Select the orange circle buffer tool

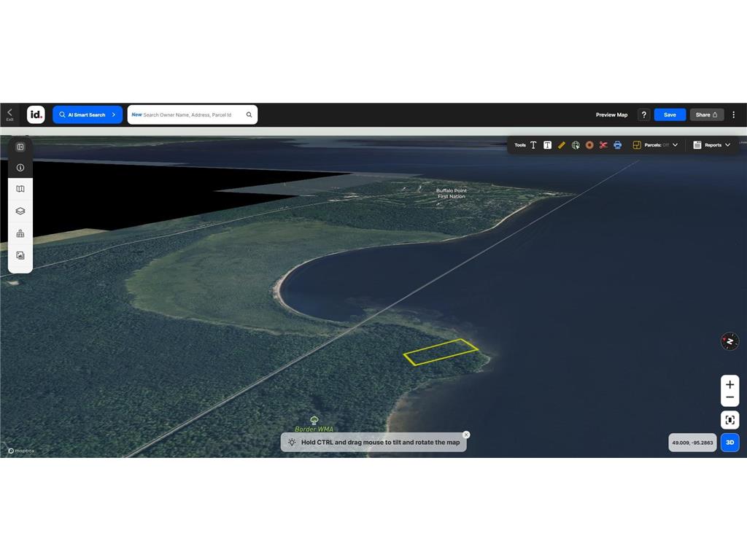coord(589,145)
